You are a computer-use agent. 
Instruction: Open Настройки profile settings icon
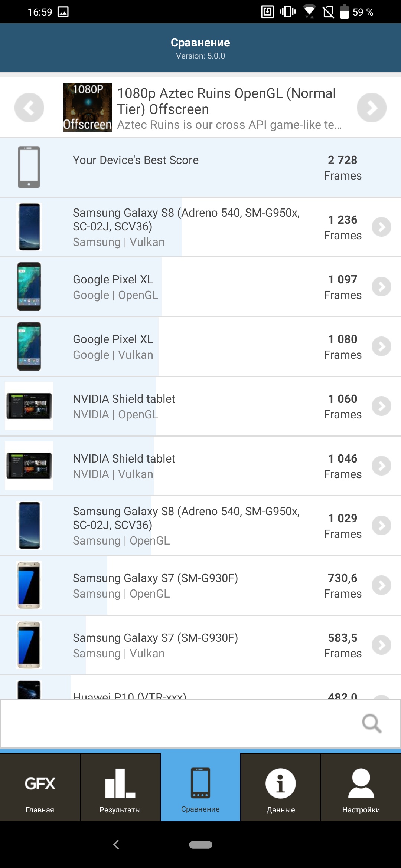[361, 783]
